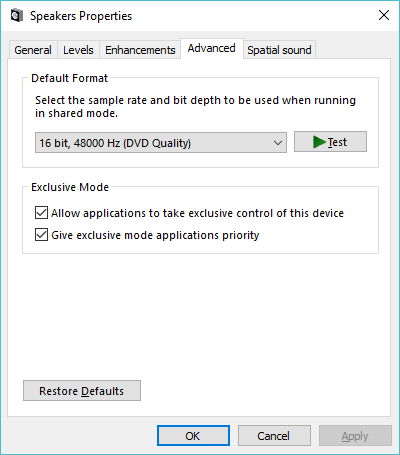Viewport: 400px width, 455px height.
Task: Select the Advanced tab
Action: pyautogui.click(x=212, y=48)
